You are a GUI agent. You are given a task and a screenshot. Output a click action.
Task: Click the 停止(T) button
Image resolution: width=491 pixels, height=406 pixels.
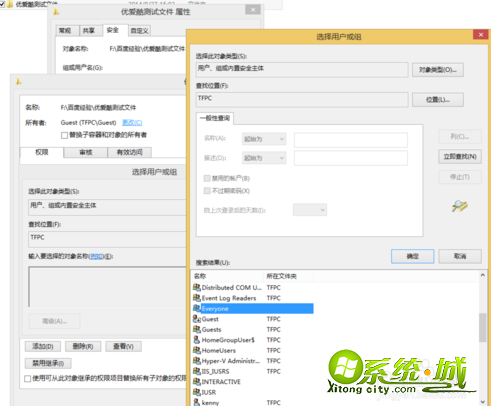[x=460, y=177]
